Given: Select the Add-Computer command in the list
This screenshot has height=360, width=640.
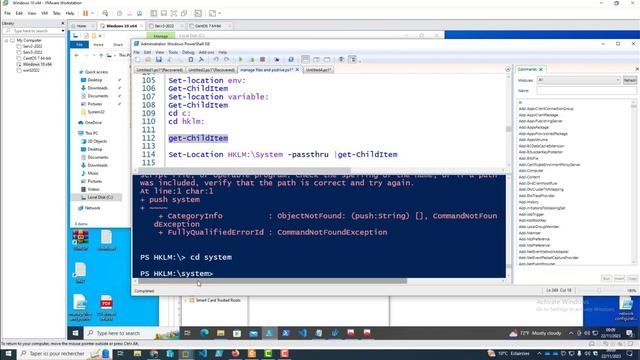Looking at the screenshot, I should (531, 171).
